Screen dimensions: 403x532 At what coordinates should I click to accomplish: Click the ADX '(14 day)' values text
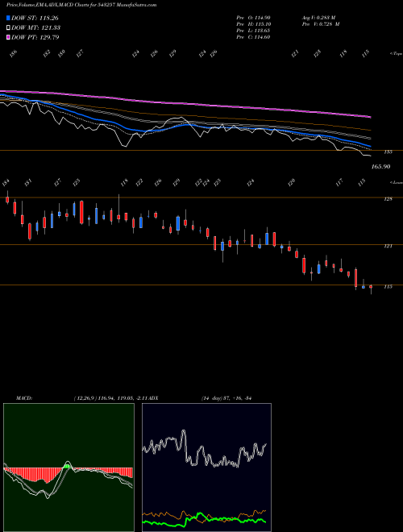[x=226, y=397]
